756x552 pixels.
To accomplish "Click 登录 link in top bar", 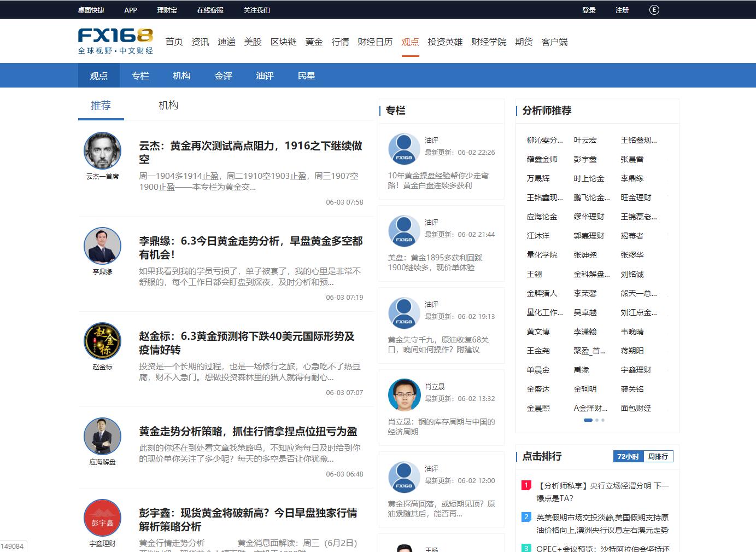I will (x=589, y=10).
